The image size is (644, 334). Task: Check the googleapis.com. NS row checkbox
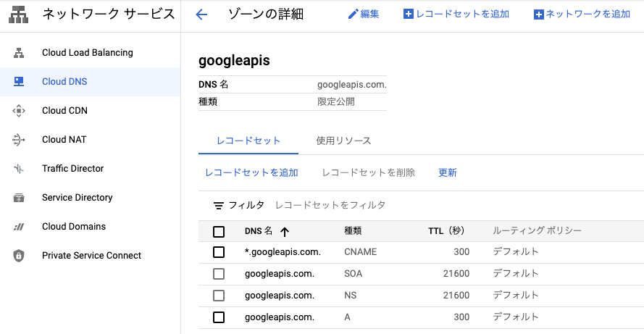pyautogui.click(x=219, y=296)
